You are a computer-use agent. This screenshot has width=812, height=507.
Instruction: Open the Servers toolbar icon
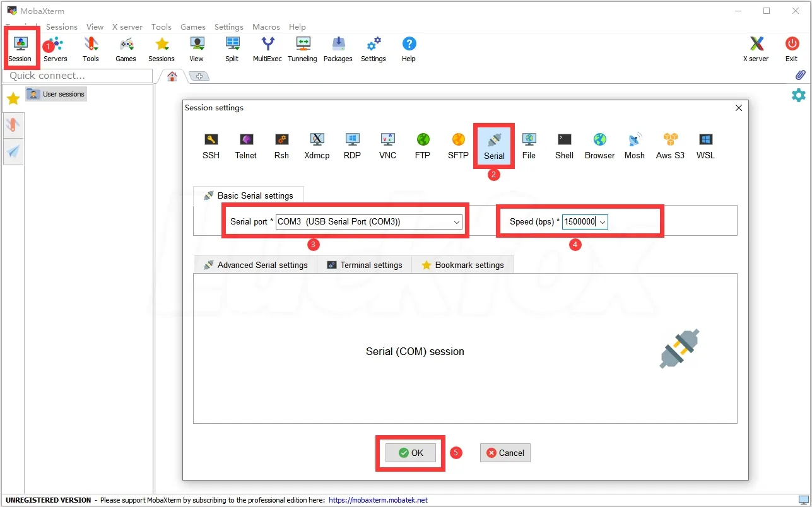click(x=56, y=49)
